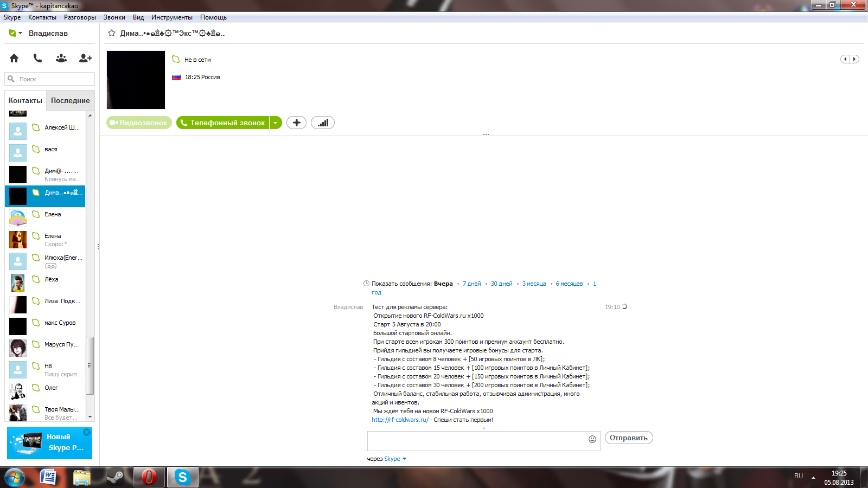
Task: Expand the через Skype send method dropdown
Action: (404, 459)
